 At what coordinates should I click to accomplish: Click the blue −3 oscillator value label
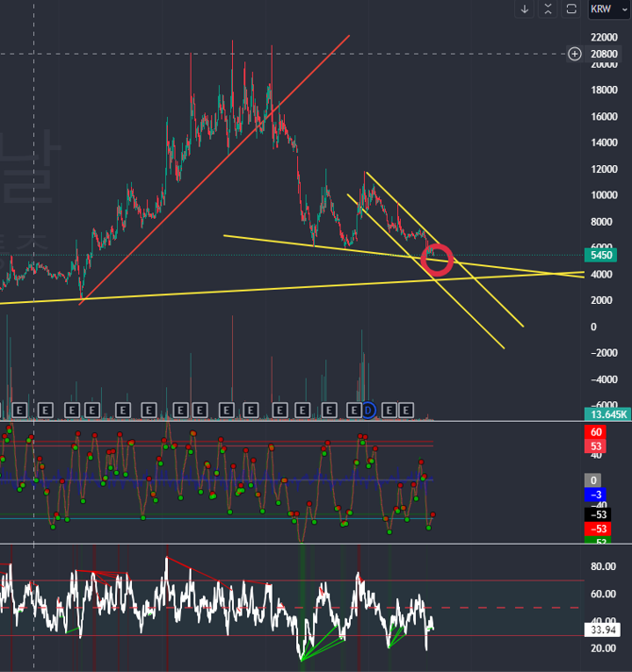[595, 495]
